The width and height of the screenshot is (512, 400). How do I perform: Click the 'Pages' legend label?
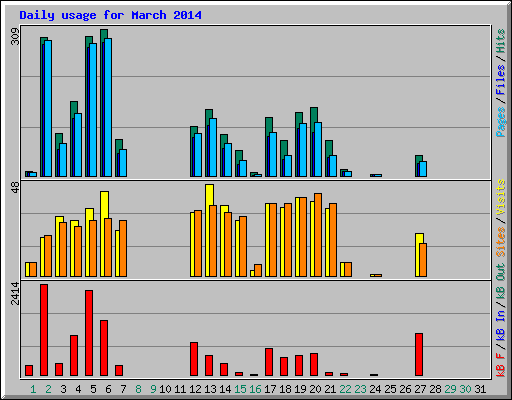click(501, 122)
